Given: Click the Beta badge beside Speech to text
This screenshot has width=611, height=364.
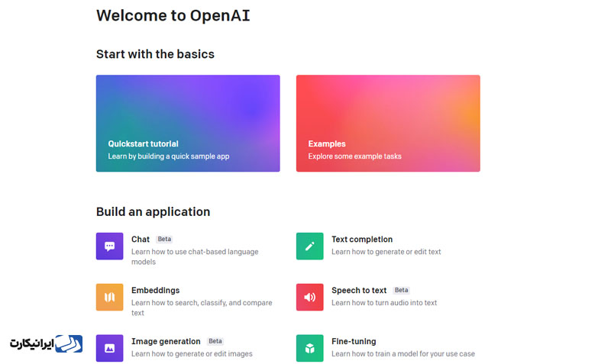Looking at the screenshot, I should click(401, 290).
